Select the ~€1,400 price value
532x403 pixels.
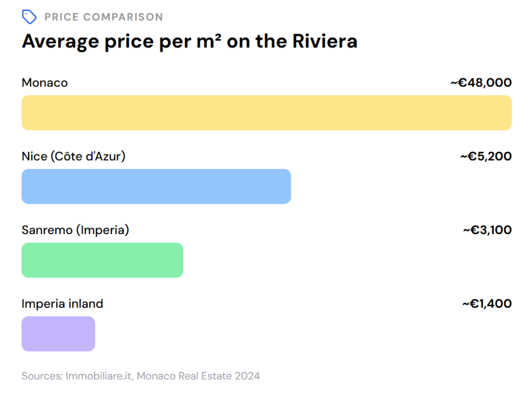pos(487,304)
